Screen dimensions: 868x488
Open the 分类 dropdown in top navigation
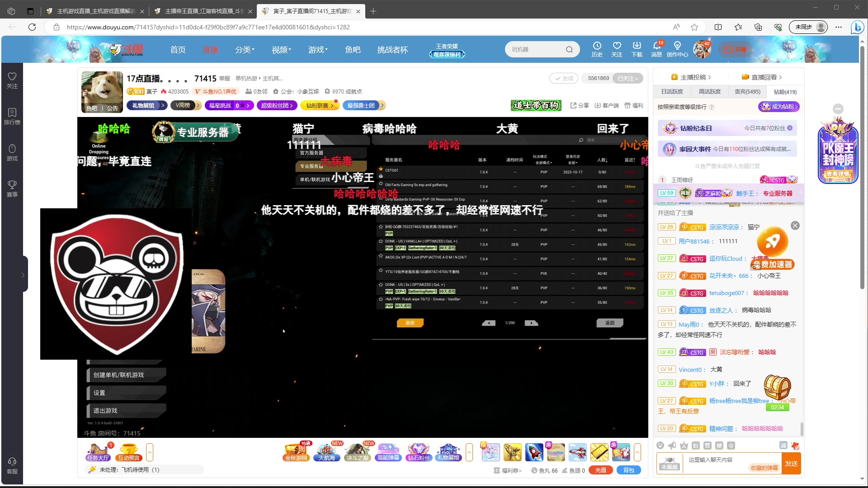point(245,50)
